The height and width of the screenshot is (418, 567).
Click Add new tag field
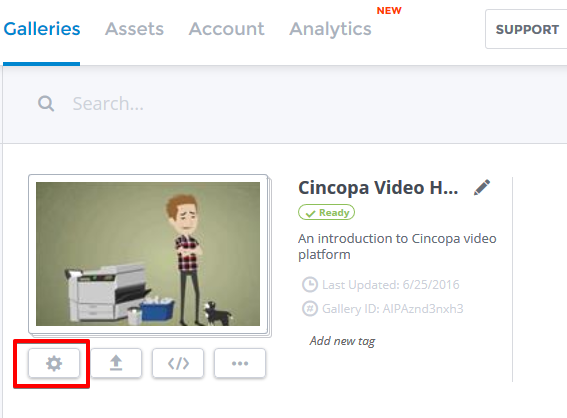click(342, 341)
